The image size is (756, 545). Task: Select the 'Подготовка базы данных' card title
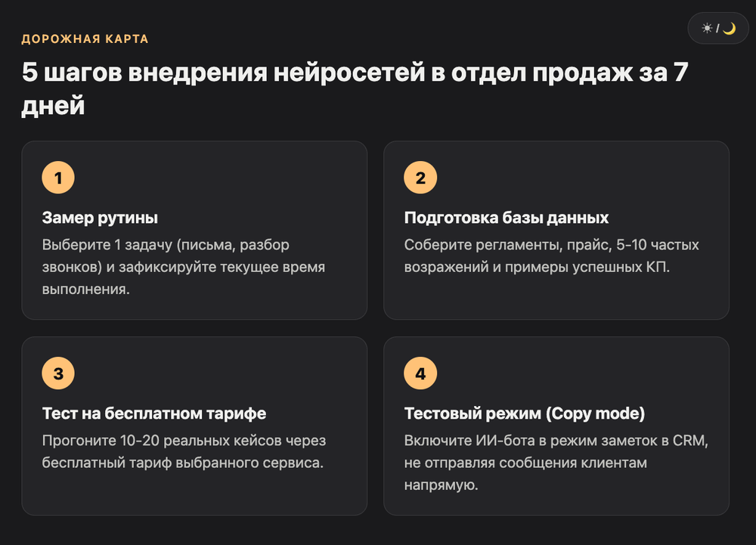(x=507, y=218)
